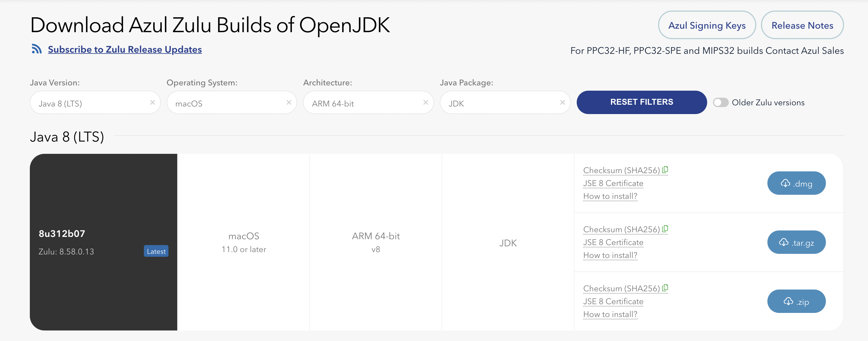Open Checksum (SHA256) link for .zip
This screenshot has height=341, width=868.
coord(621,288)
